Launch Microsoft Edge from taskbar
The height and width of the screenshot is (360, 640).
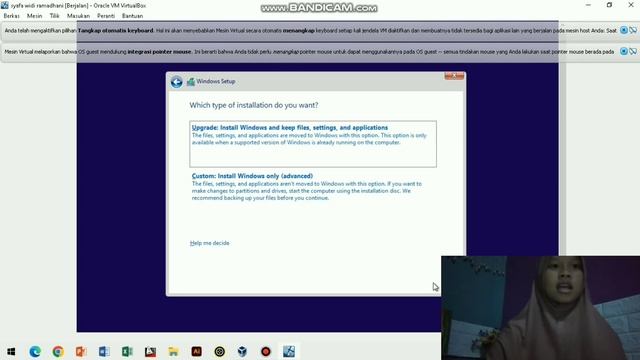[x=35, y=351]
